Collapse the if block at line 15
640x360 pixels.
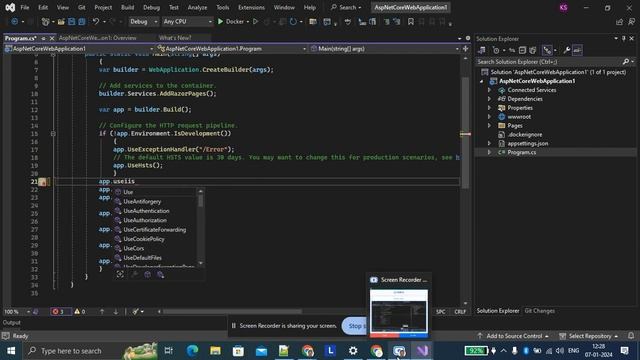point(53,133)
